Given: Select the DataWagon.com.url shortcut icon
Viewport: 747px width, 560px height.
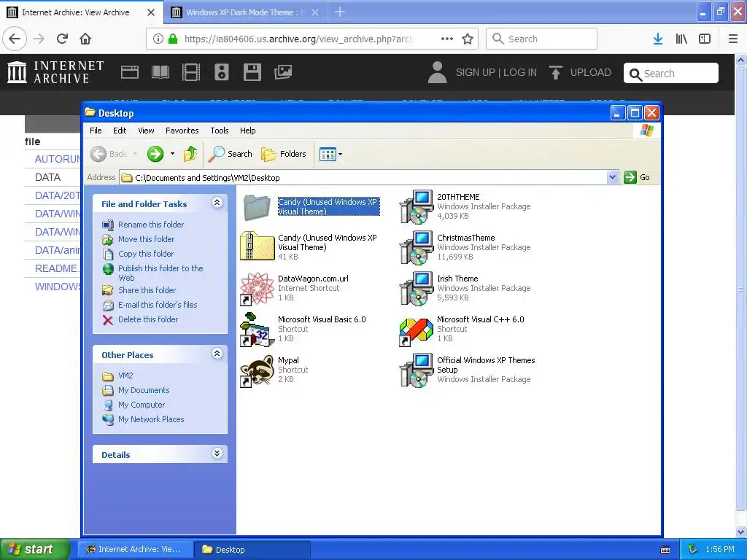Looking at the screenshot, I should (257, 288).
